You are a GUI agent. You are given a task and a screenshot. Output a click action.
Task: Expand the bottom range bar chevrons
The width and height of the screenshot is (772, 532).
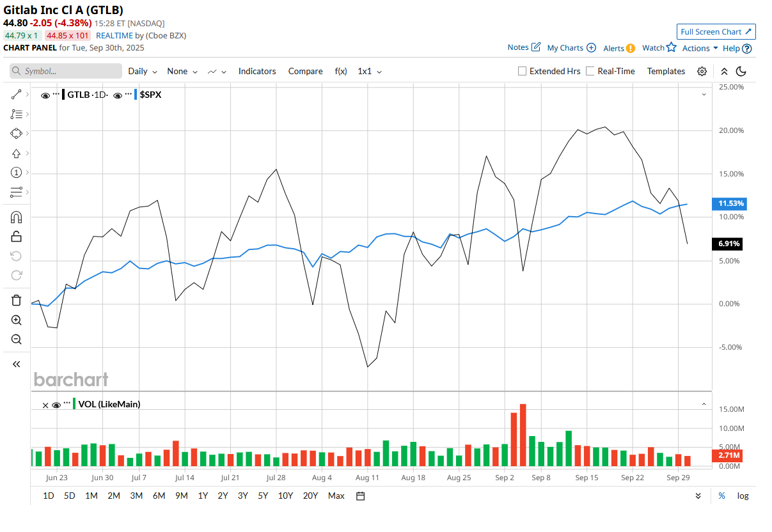tap(698, 496)
